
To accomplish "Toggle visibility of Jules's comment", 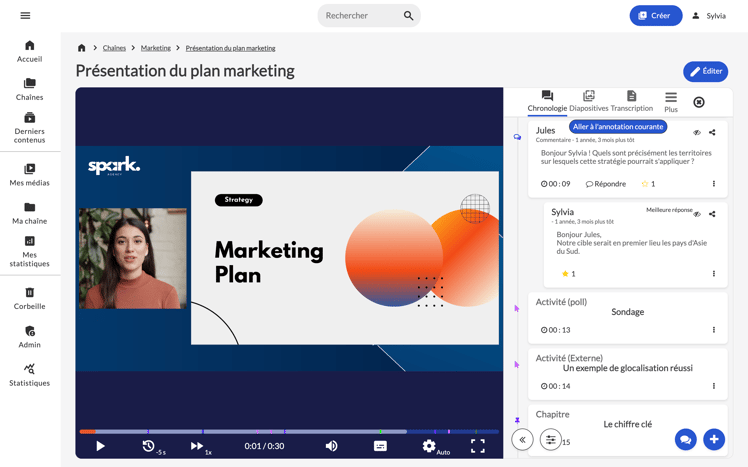I will (x=697, y=132).
